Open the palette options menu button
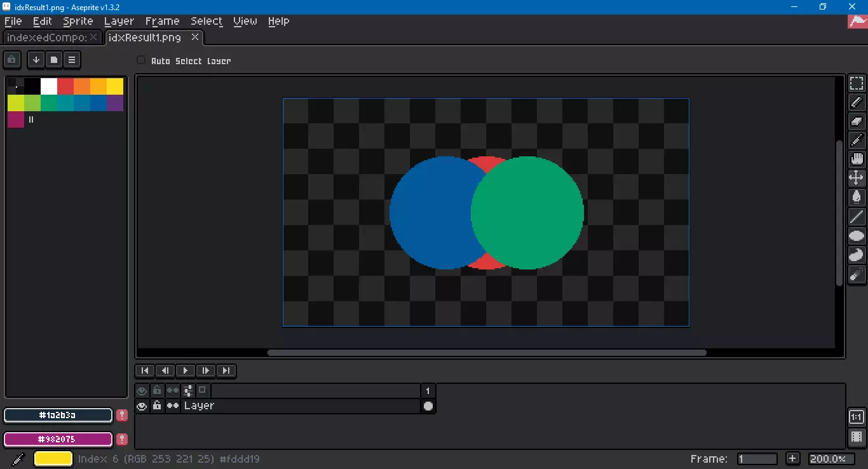 point(72,60)
